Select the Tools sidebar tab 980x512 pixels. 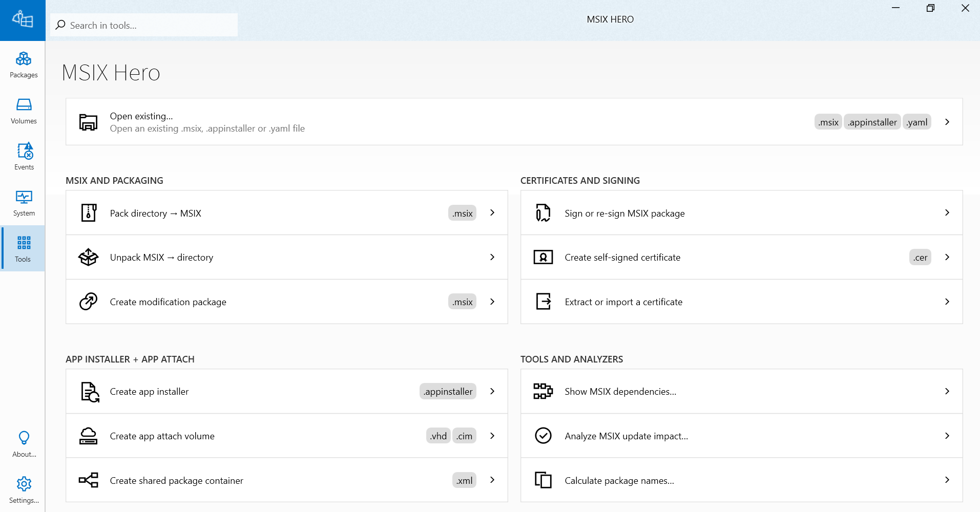tap(24, 248)
